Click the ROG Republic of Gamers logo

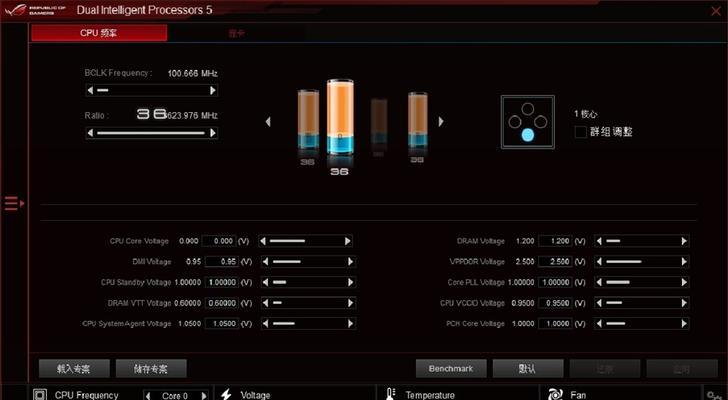pos(35,10)
